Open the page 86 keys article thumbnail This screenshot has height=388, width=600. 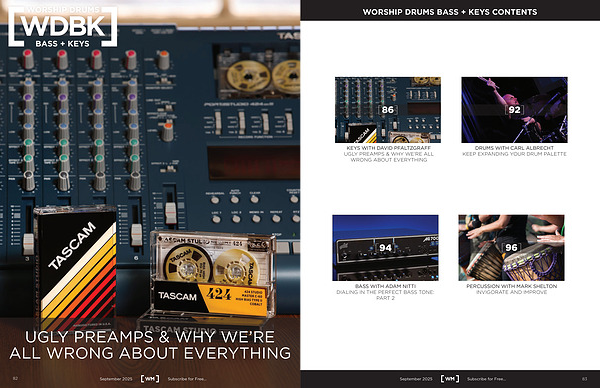pyautogui.click(x=388, y=110)
